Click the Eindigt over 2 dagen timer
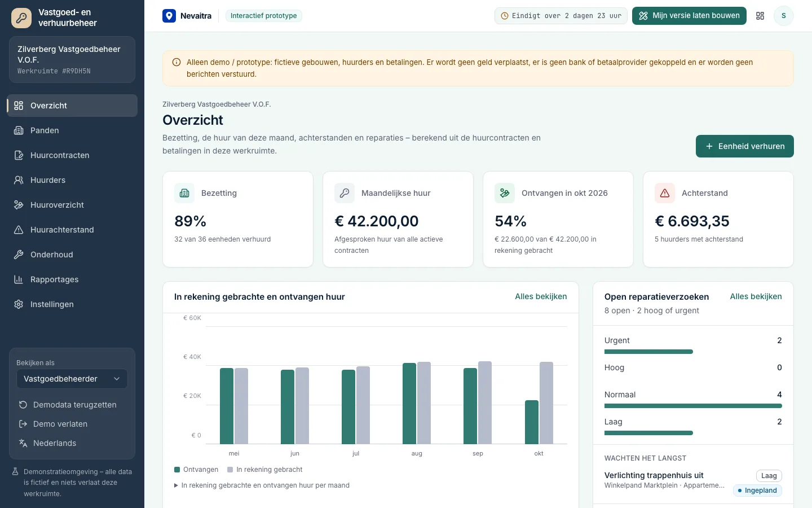 point(561,16)
